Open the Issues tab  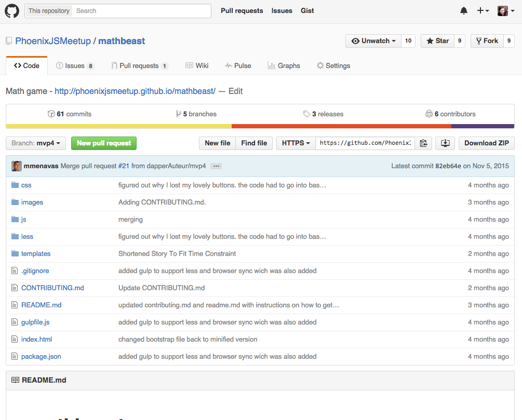(x=75, y=65)
